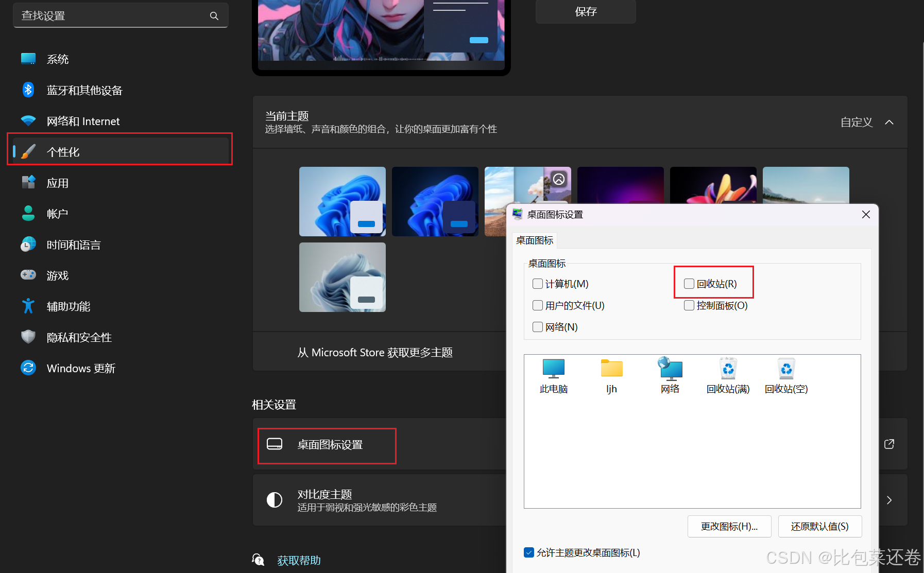The height and width of the screenshot is (573, 924).
Task: Open the 获取帮助 link
Action: (299, 560)
